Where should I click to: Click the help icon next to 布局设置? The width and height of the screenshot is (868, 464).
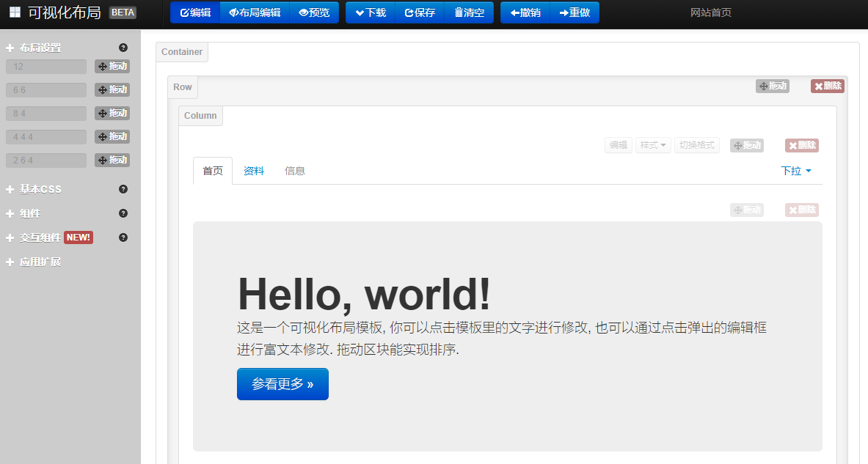tap(123, 48)
